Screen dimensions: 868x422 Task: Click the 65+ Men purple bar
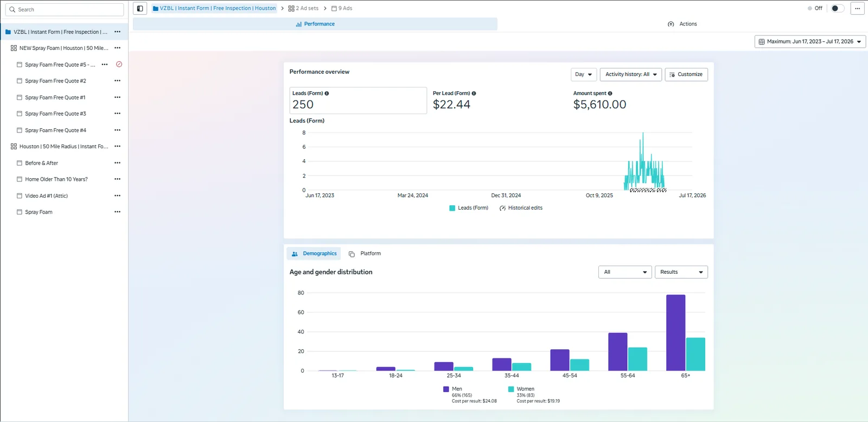point(675,333)
